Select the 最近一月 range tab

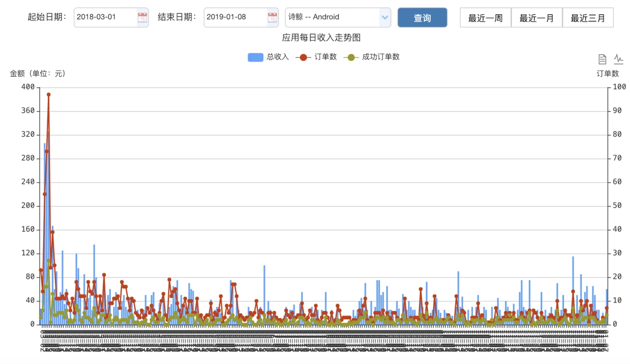point(536,18)
